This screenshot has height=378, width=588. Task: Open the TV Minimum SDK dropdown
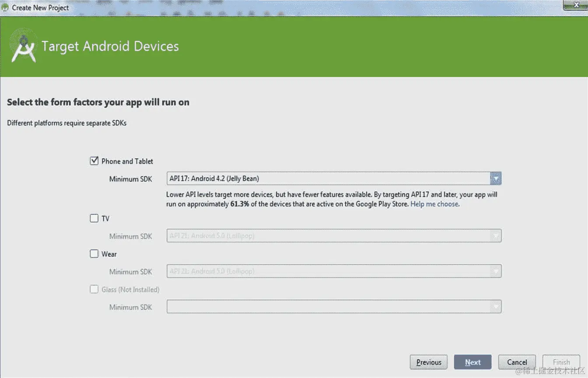(496, 235)
